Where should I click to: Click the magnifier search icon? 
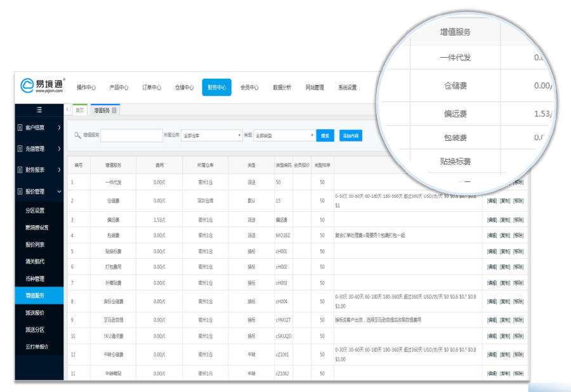tap(77, 135)
